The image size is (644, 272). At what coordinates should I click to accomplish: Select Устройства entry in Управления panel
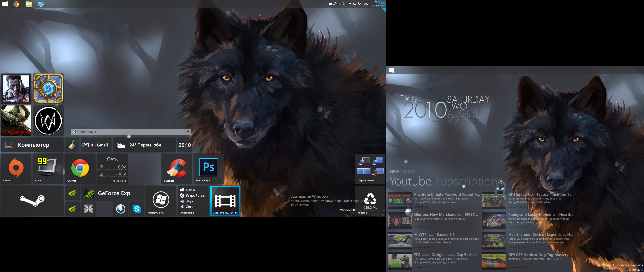click(x=195, y=195)
